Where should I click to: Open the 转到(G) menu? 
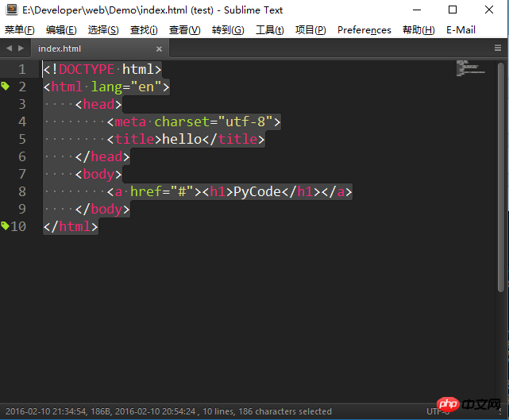pyautogui.click(x=228, y=30)
